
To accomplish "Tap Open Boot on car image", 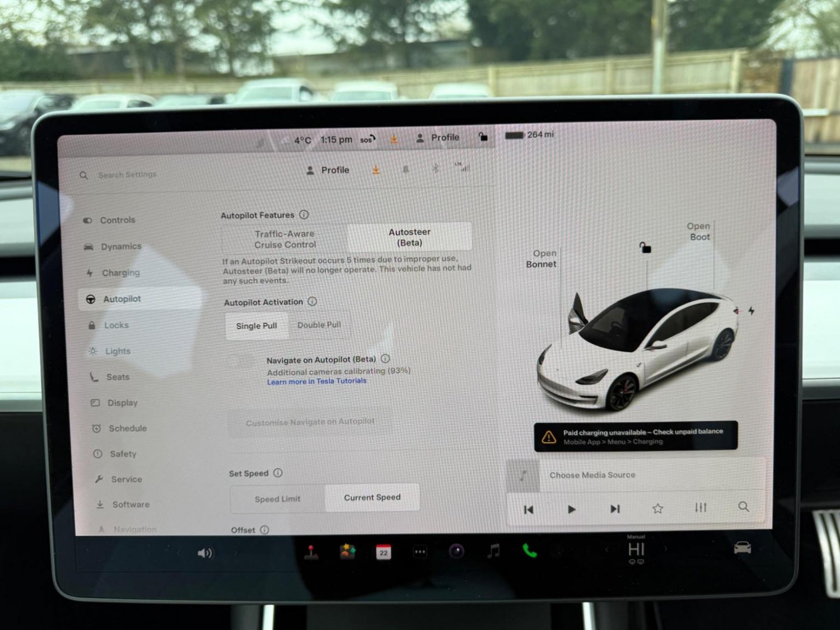I will click(698, 231).
